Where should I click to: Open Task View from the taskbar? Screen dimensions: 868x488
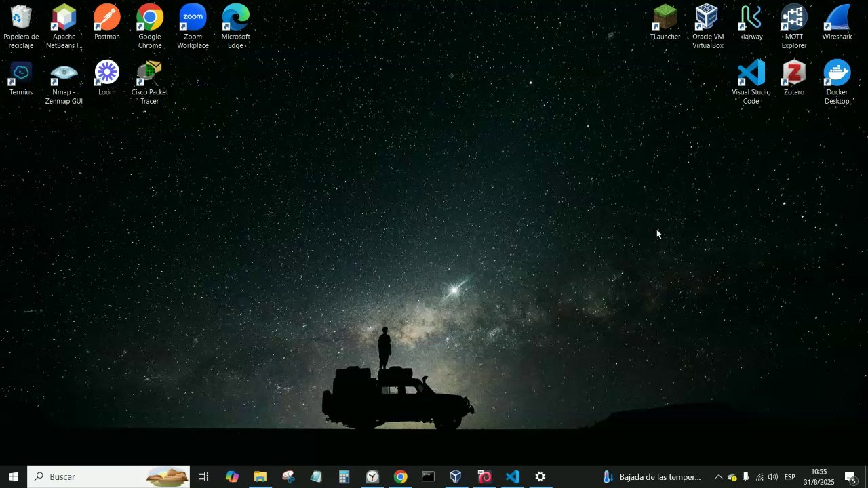[x=203, y=476]
